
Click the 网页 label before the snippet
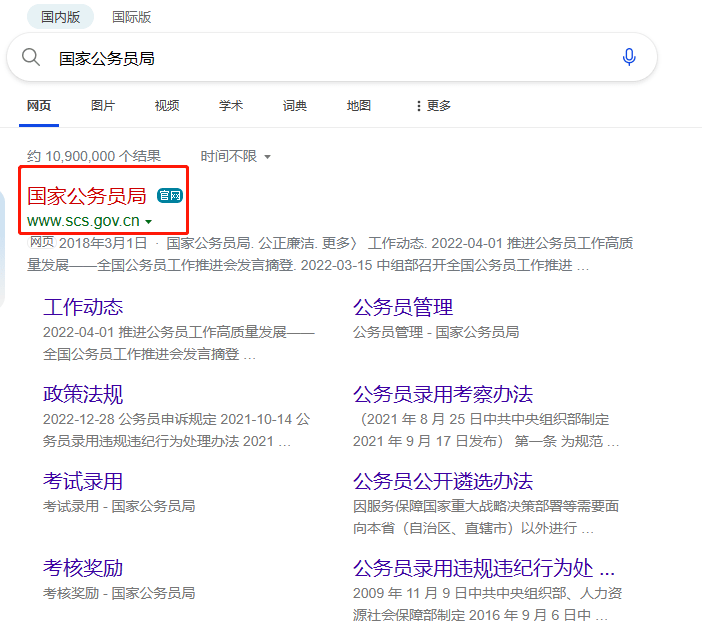[42, 242]
